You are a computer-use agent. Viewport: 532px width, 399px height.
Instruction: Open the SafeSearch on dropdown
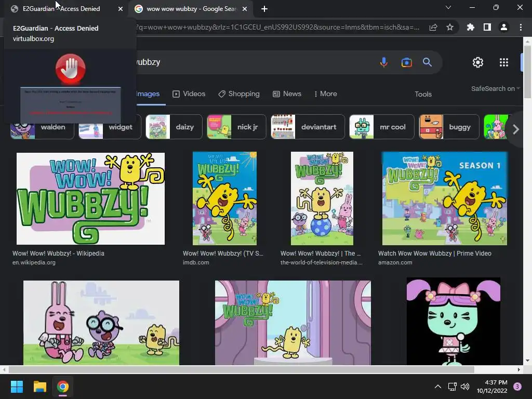[495, 88]
